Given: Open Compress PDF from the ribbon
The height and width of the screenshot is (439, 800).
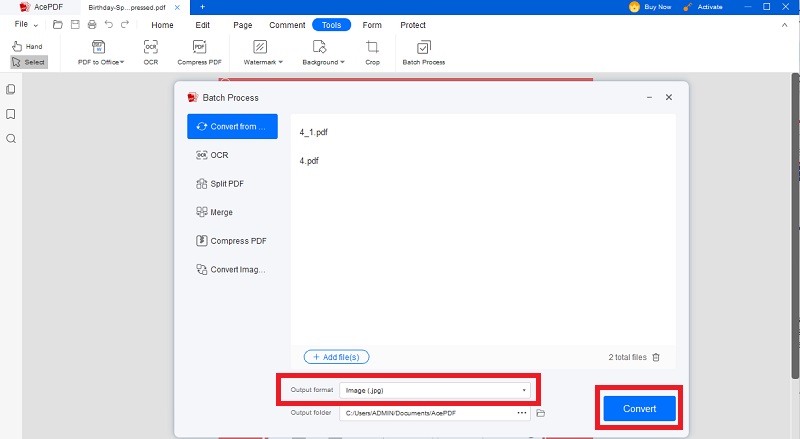Looking at the screenshot, I should (199, 53).
